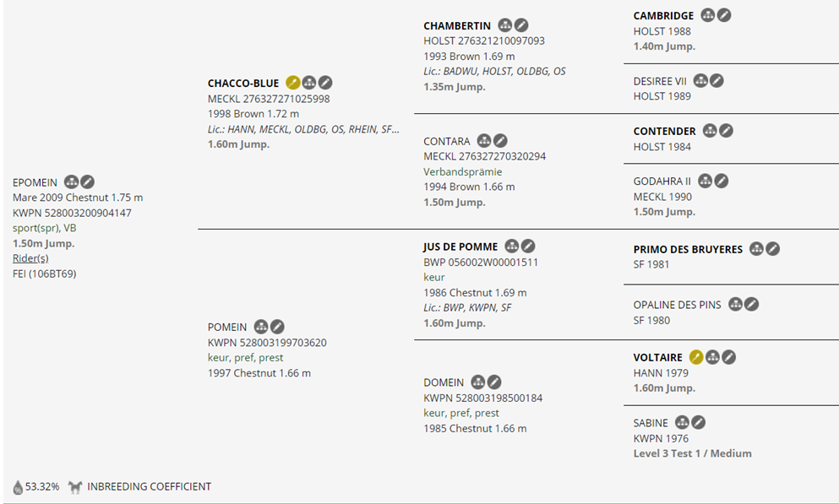Viewport: 839px width, 504px height.
Task: Open pedigree tree icon for OPALINE DES PINS
Action: click(x=735, y=305)
